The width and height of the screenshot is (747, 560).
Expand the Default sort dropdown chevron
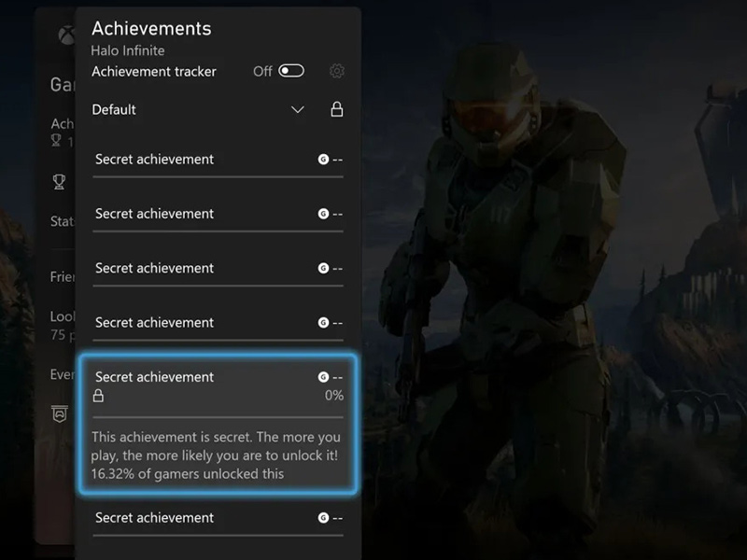point(297,109)
